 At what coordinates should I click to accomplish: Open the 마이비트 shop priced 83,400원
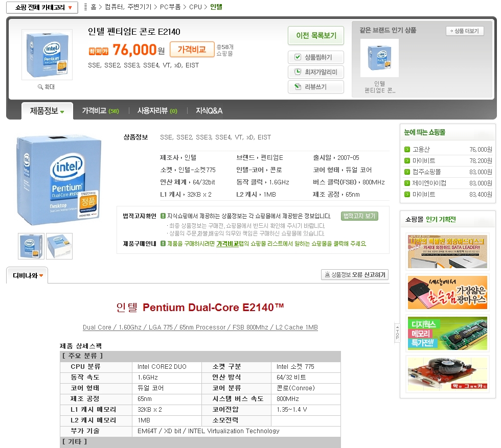click(x=424, y=194)
